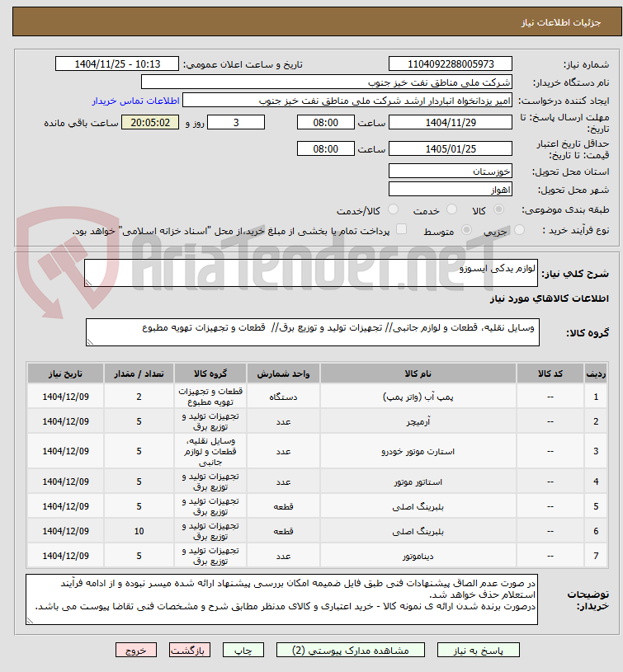Click the request creator field
Viewport: 623px width, 672px height.
(347, 101)
